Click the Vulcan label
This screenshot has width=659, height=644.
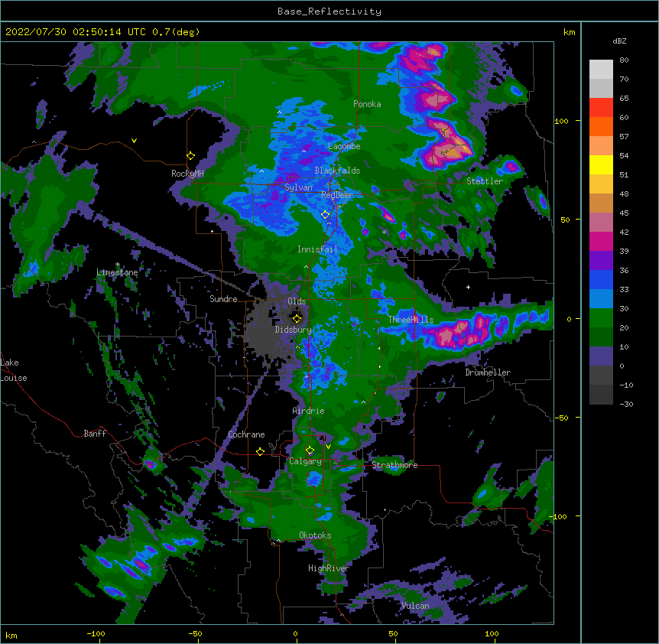(x=415, y=606)
